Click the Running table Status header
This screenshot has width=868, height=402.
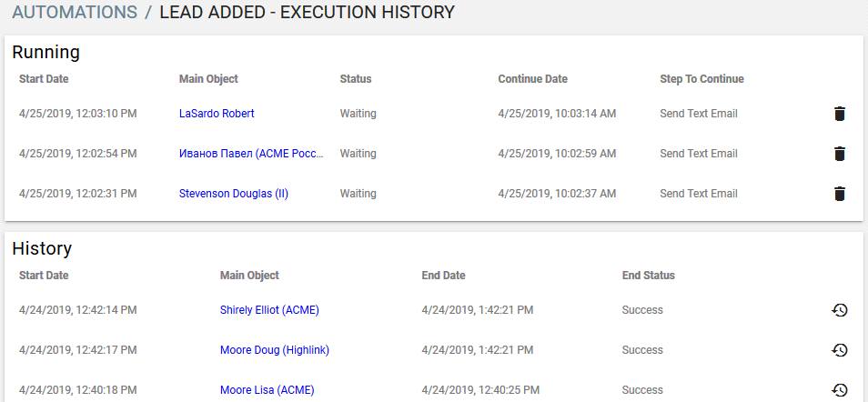(356, 78)
